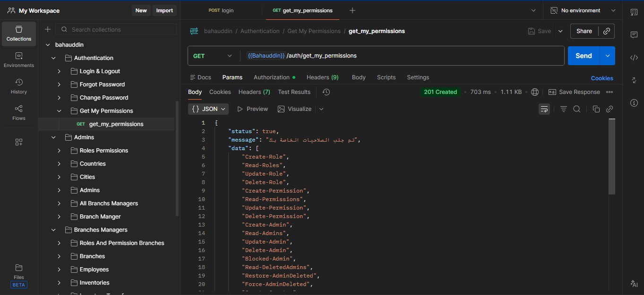This screenshot has height=295, width=644.
Task: Switch to the POST login tab
Action: coord(221,10)
